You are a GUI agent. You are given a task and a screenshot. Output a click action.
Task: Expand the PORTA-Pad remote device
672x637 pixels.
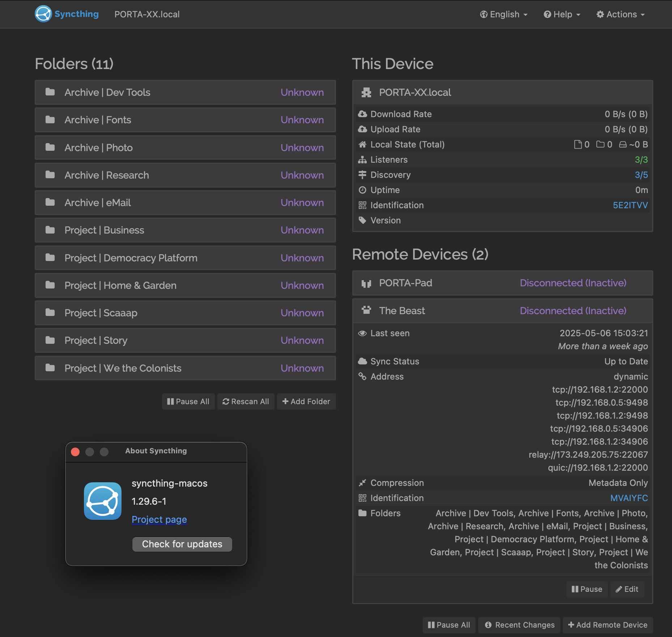click(503, 283)
